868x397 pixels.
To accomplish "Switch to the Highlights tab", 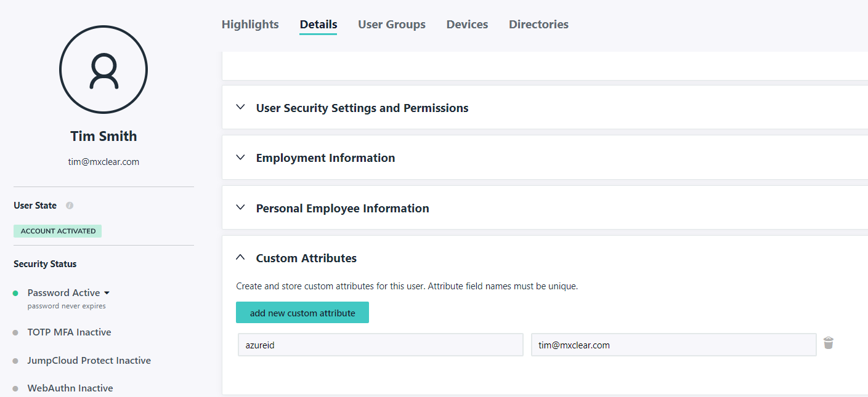I will point(250,25).
